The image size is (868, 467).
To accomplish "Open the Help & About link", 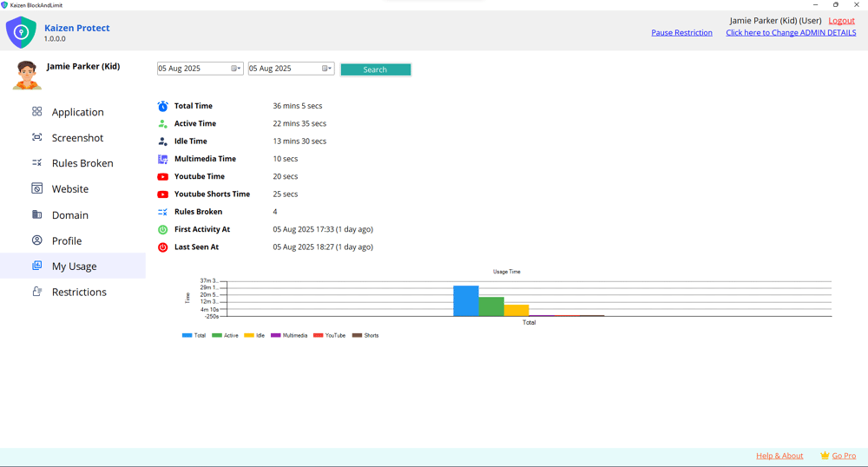I will (779, 456).
